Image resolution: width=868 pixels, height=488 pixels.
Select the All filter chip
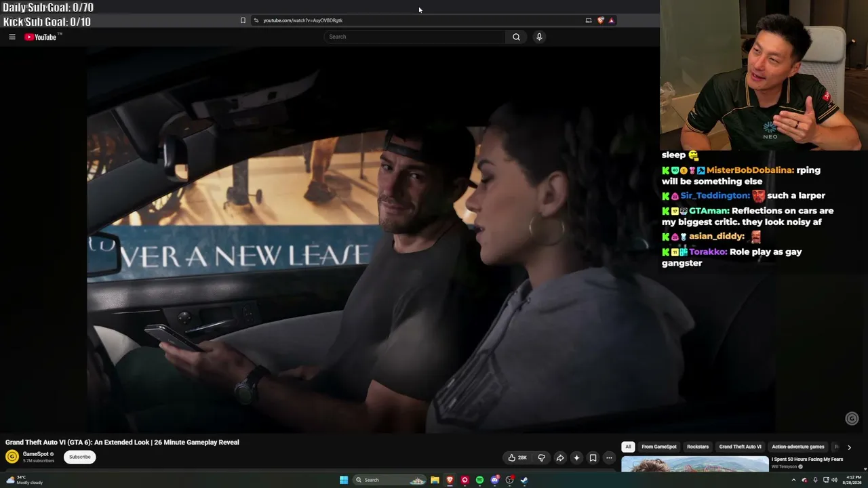628,447
